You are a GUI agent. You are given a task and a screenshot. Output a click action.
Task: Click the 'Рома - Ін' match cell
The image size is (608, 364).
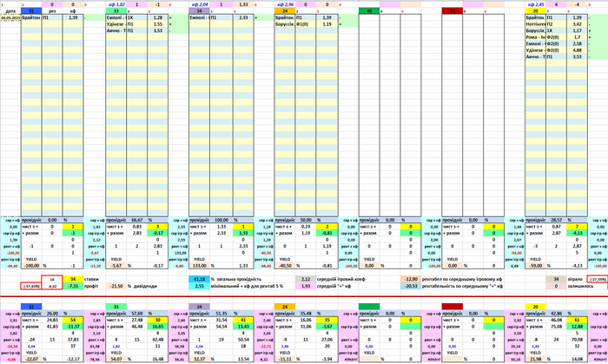536,37
